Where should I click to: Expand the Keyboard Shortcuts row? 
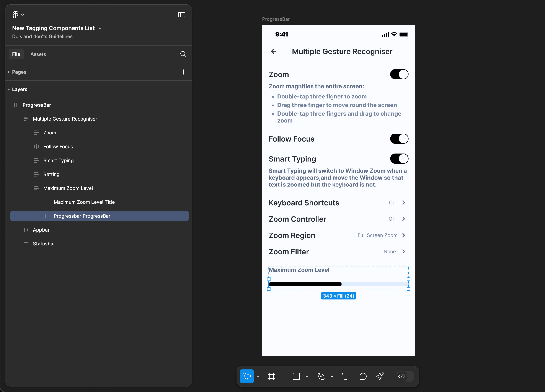pyautogui.click(x=404, y=202)
